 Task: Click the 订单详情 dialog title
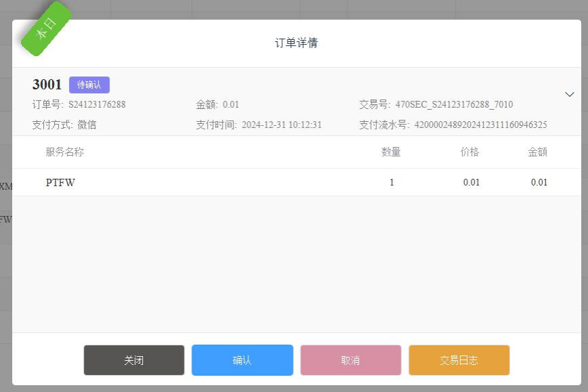click(296, 43)
